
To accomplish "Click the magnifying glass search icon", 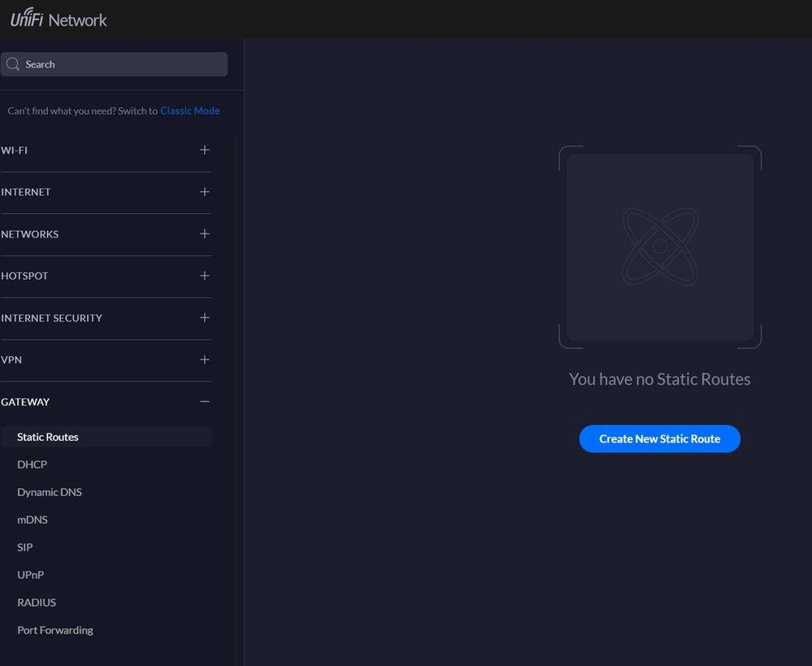I will pyautogui.click(x=13, y=64).
